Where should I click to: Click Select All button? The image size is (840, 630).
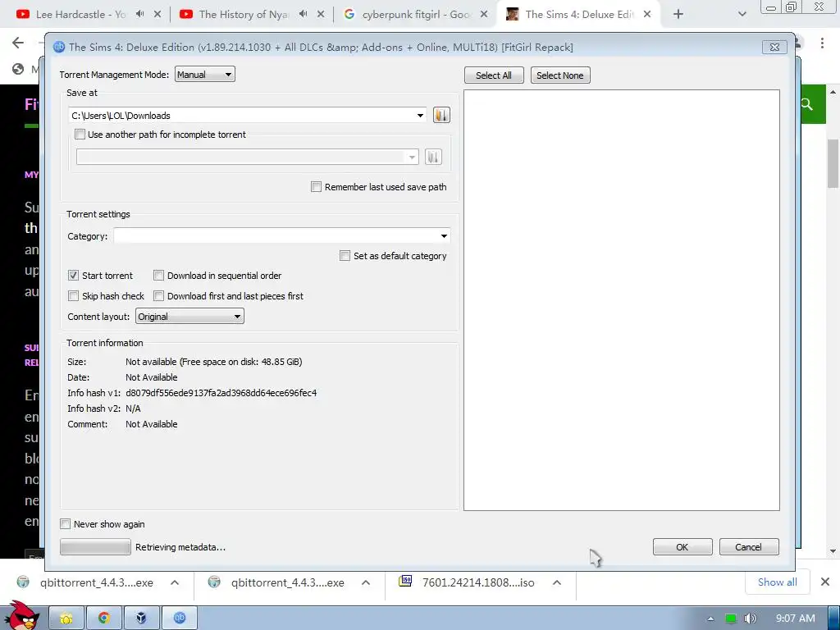click(493, 75)
